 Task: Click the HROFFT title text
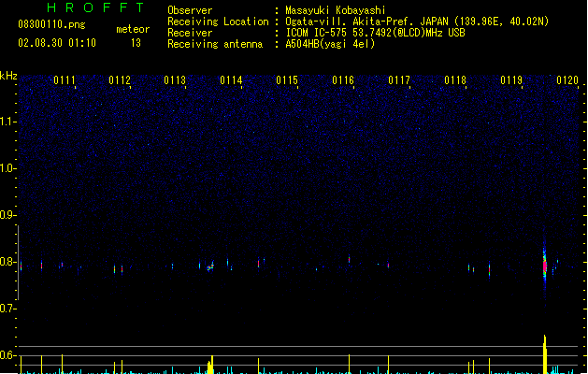95,7
